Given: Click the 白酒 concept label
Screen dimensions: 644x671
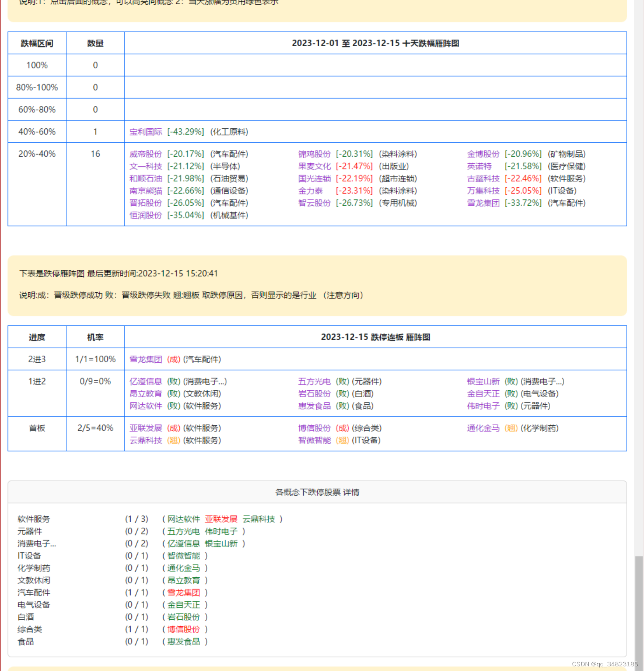Looking at the screenshot, I should pyautogui.click(x=26, y=617).
